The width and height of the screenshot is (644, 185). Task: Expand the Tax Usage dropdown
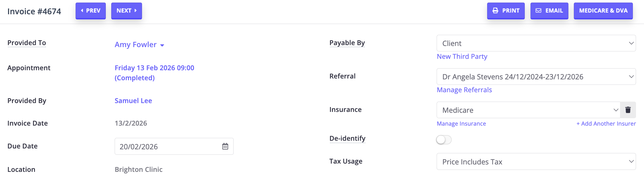coord(536,162)
